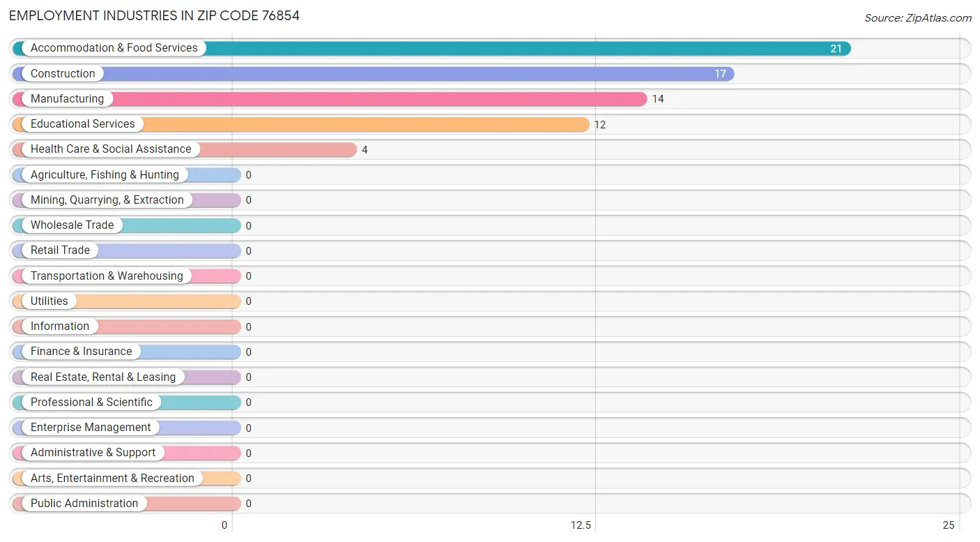980x542 pixels.
Task: Select the Manufacturing label
Action: point(67,99)
